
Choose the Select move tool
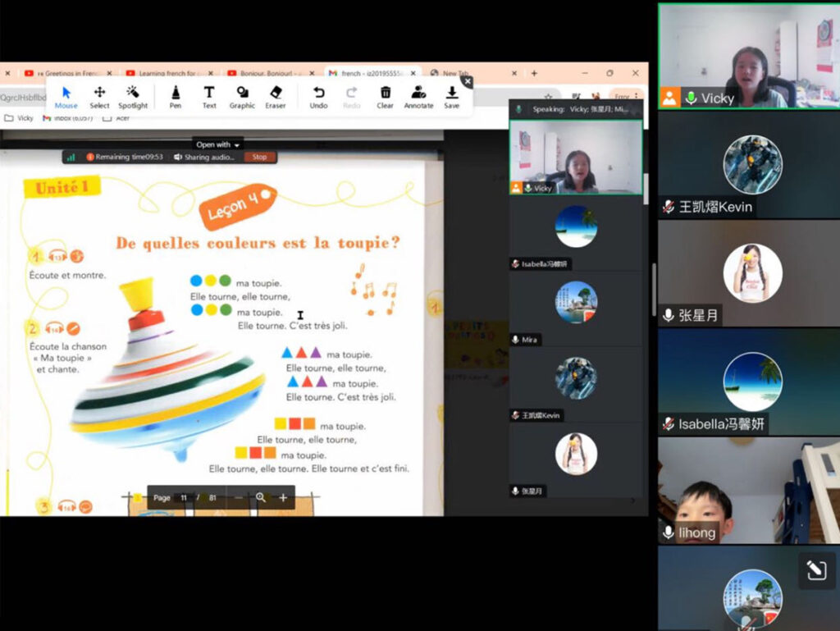(99, 98)
